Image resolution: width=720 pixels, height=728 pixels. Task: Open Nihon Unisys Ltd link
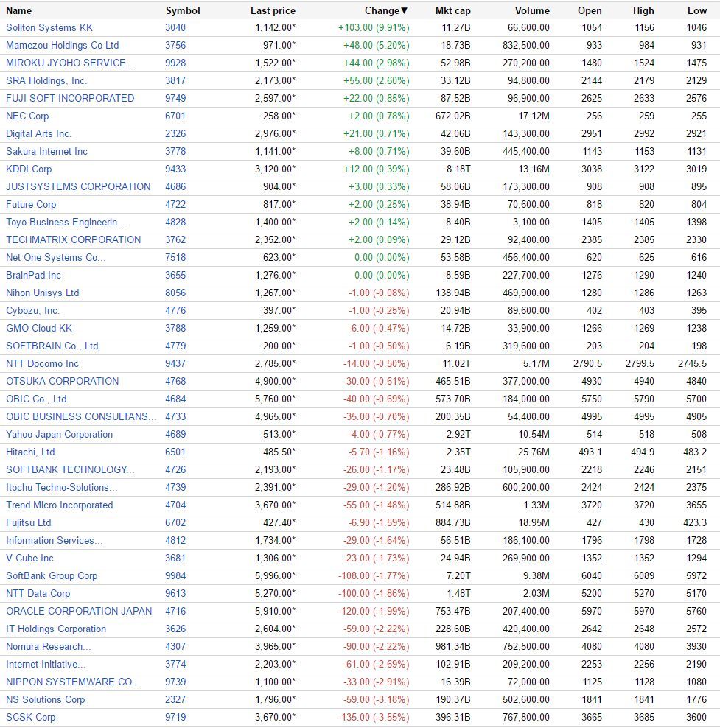[x=42, y=293]
